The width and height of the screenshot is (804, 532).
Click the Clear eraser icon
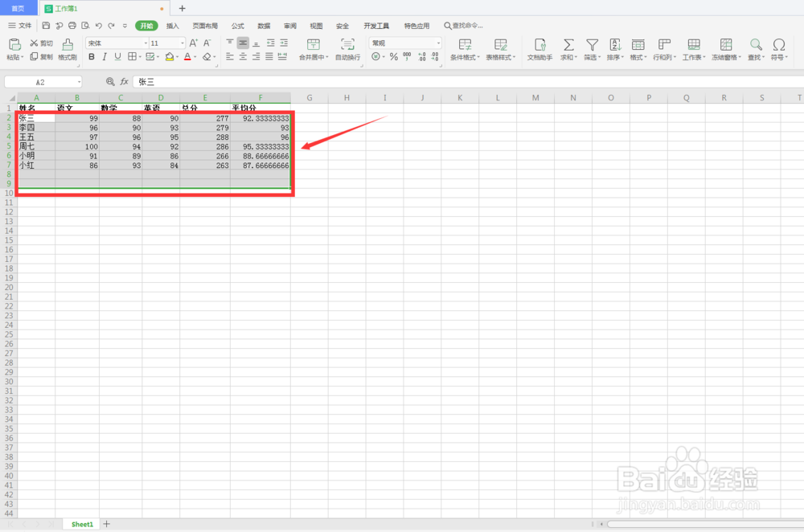pyautogui.click(x=207, y=56)
